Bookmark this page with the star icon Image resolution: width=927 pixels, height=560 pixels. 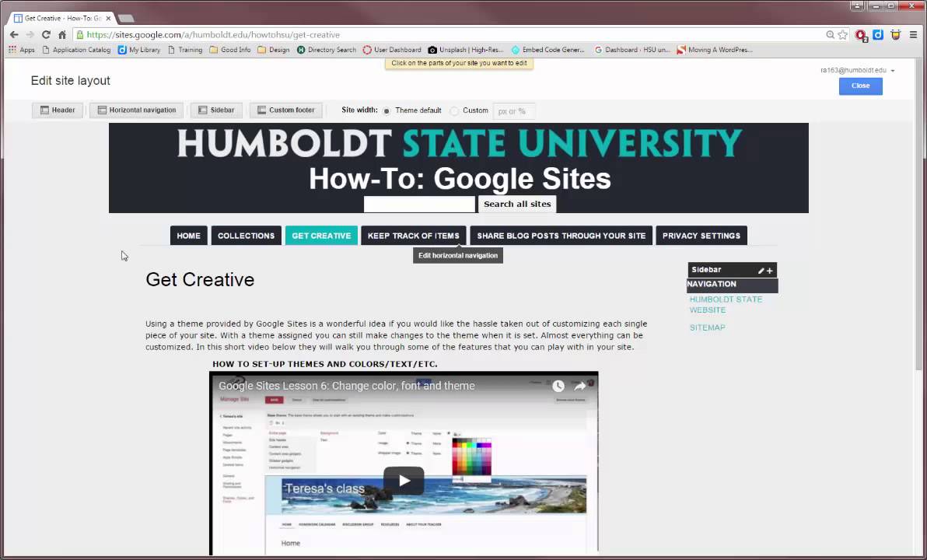[842, 35]
